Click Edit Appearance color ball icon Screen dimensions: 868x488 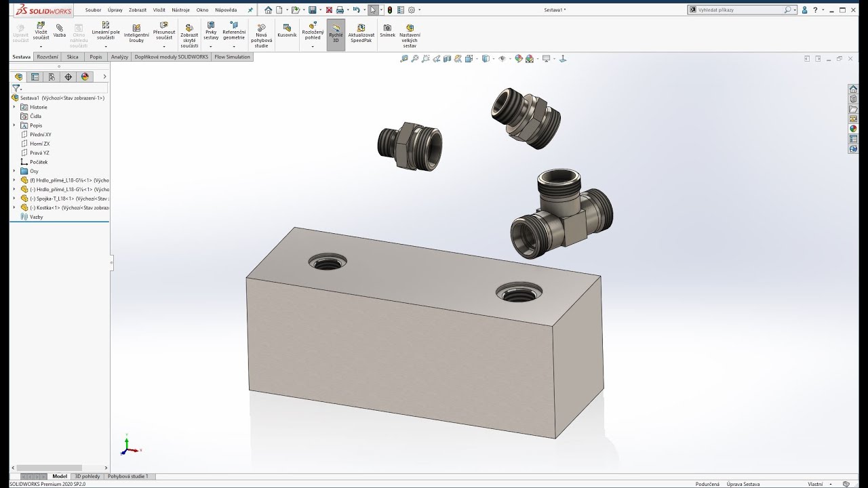point(519,59)
